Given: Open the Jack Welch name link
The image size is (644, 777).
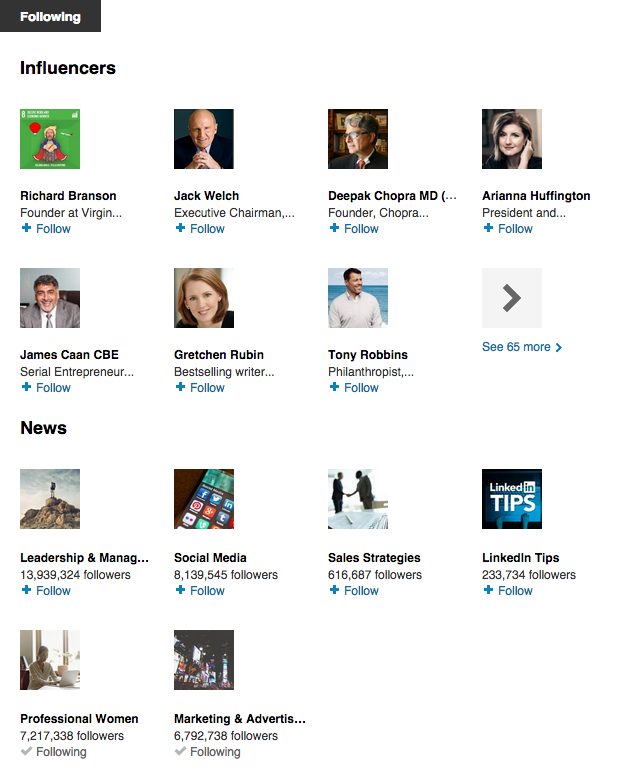Looking at the screenshot, I should (x=207, y=196).
